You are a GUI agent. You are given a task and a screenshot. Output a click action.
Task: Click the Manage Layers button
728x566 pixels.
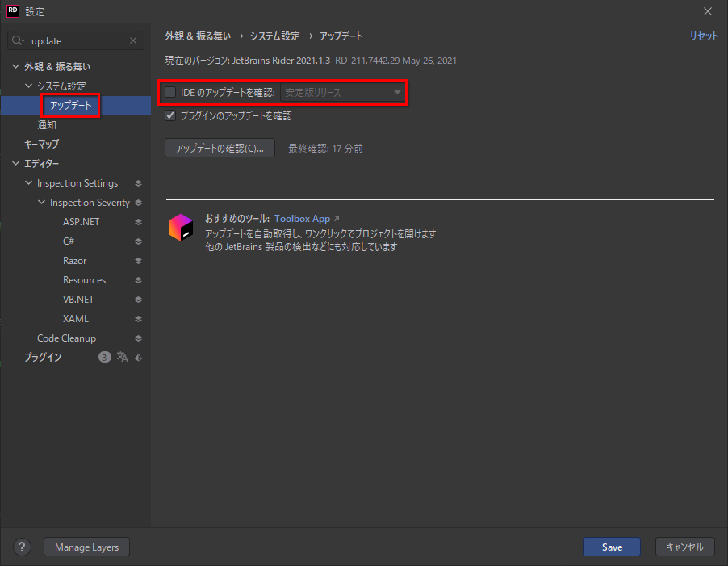coord(87,547)
